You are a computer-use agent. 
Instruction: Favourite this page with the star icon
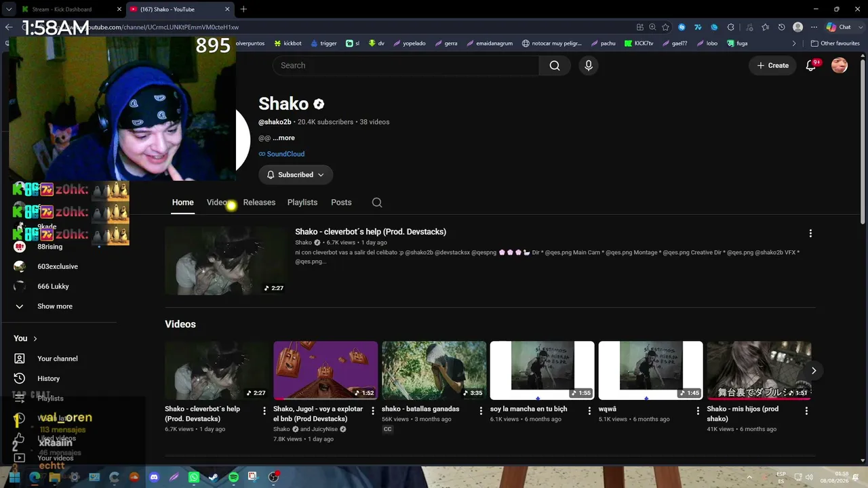coord(665,27)
